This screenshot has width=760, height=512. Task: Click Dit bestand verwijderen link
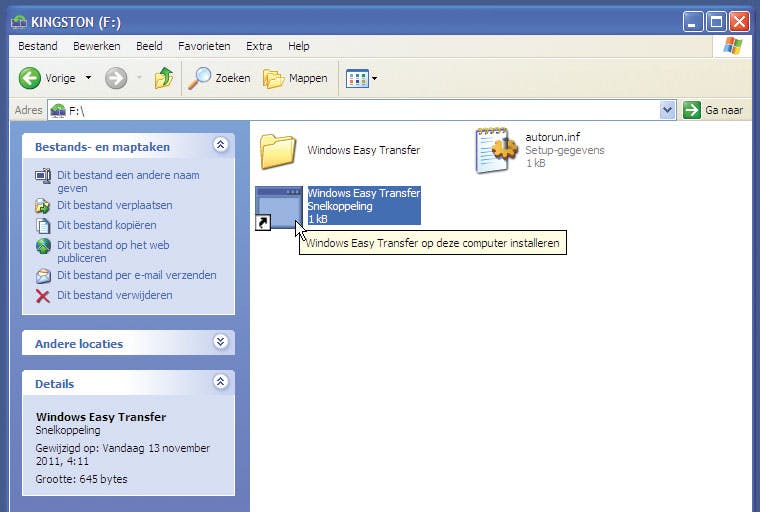tap(114, 295)
